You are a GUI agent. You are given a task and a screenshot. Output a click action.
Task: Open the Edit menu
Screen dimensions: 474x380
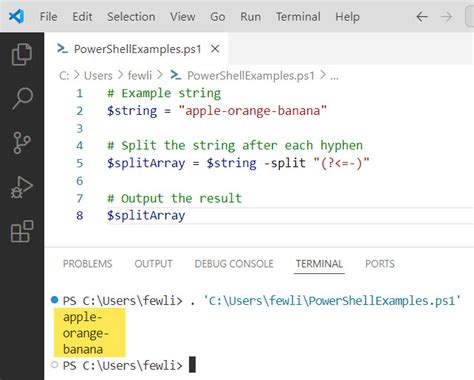[x=82, y=16]
